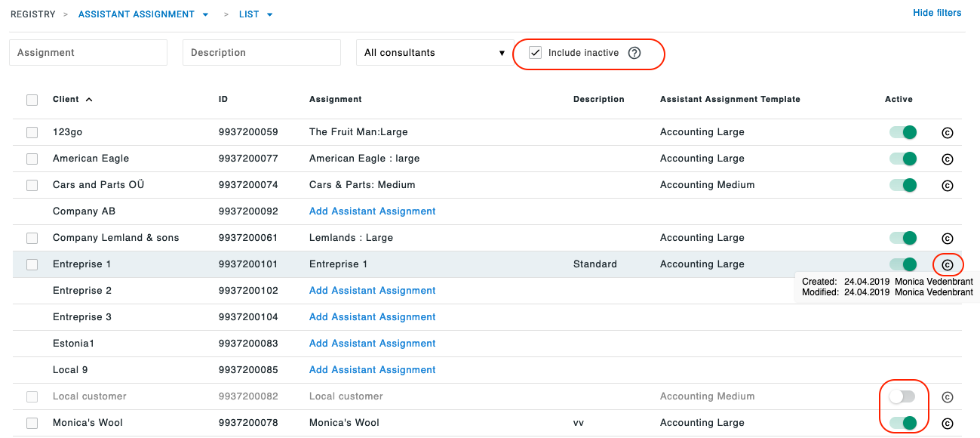Click the info icon for American Eagle row
This screenshot has height=438, width=980.
pyautogui.click(x=948, y=159)
